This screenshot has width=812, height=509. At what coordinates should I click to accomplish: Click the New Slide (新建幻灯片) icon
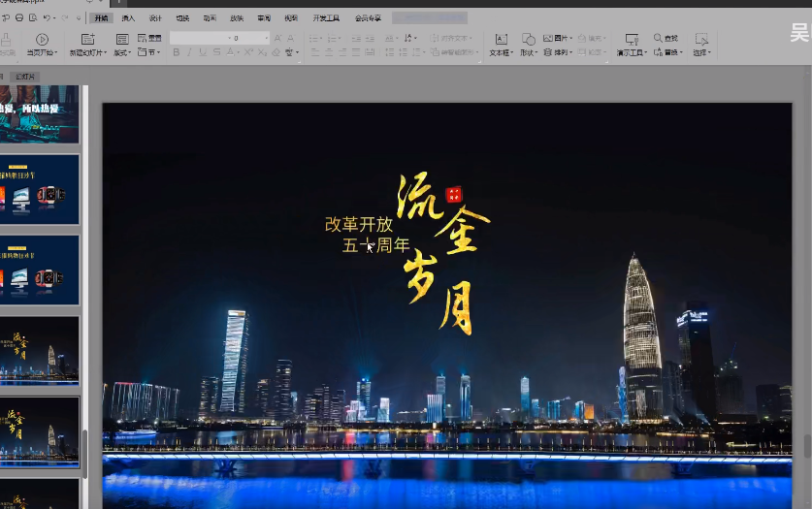pos(88,40)
